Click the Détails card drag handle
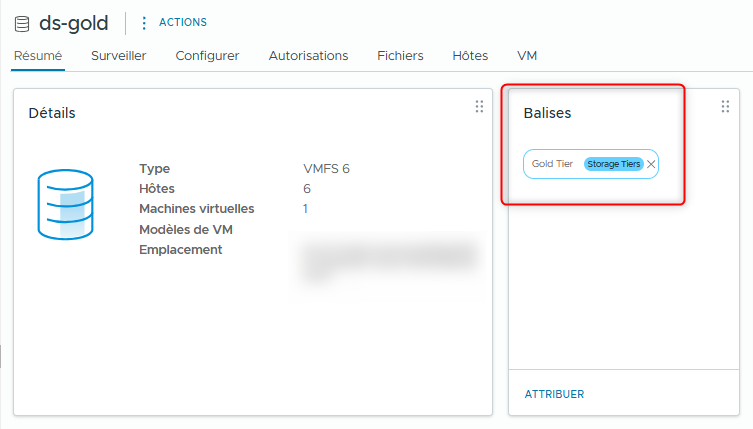The width and height of the screenshot is (753, 429). click(x=479, y=106)
